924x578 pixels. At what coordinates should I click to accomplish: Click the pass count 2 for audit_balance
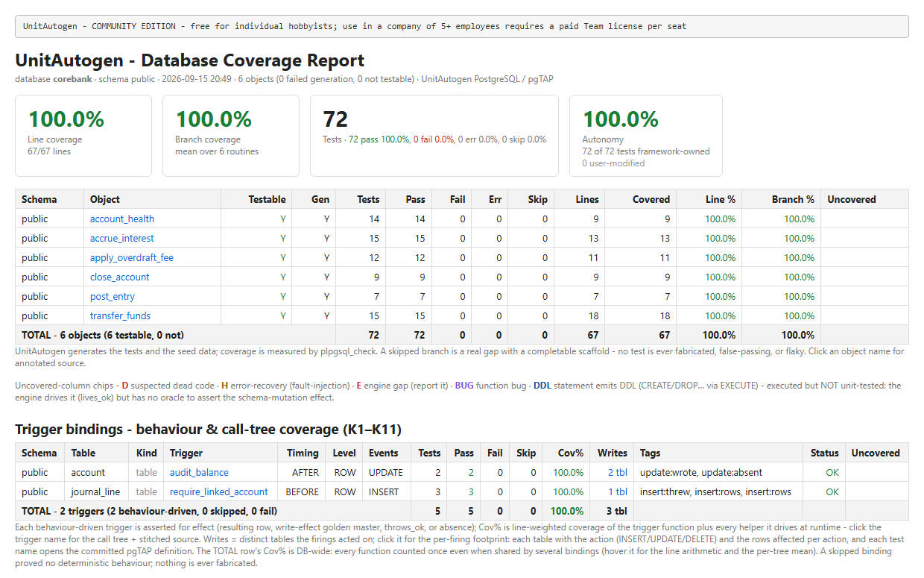tap(471, 472)
